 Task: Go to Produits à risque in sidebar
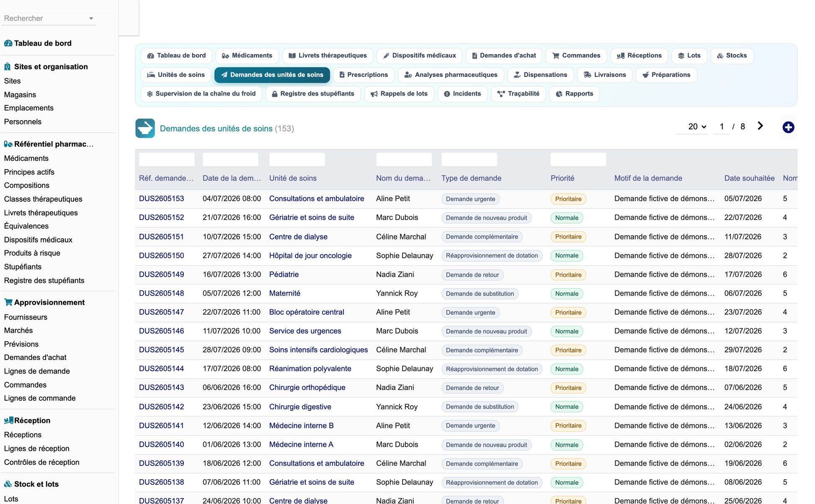pos(32,253)
